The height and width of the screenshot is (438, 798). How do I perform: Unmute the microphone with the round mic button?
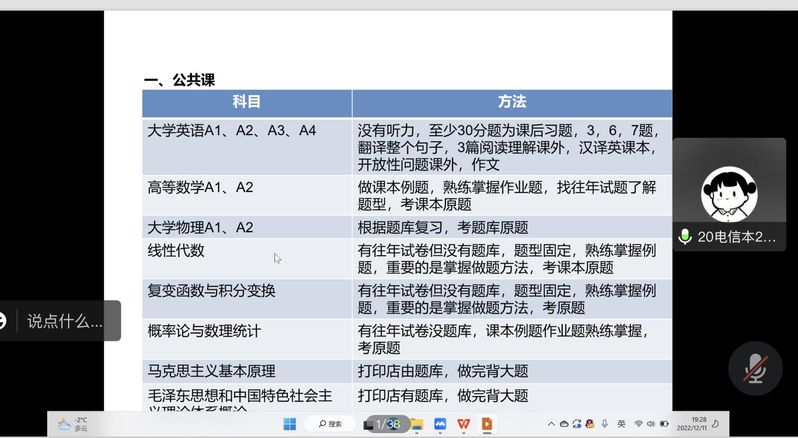point(755,369)
